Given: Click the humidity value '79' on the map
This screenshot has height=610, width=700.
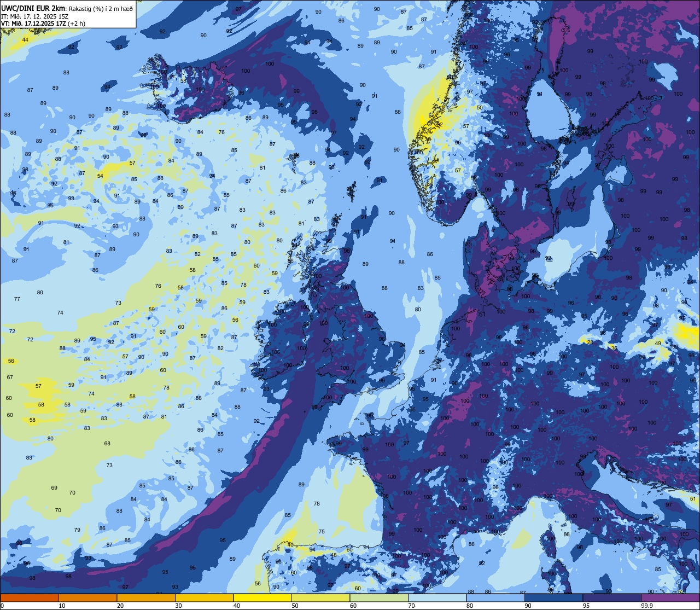Looking at the screenshot, I should pyautogui.click(x=77, y=530).
